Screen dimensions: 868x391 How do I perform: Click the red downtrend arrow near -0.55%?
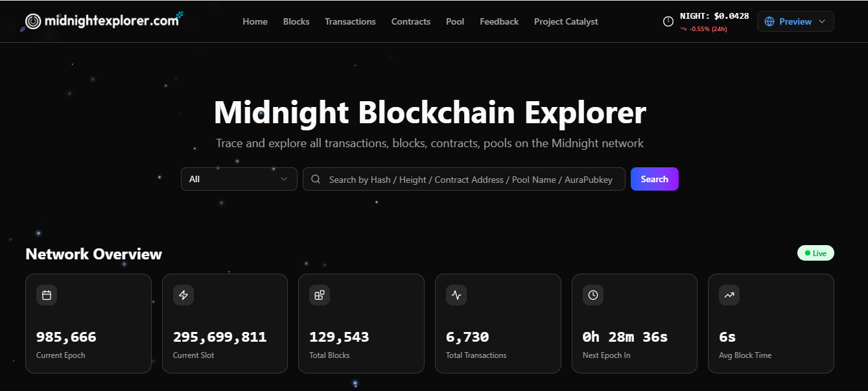click(x=683, y=29)
